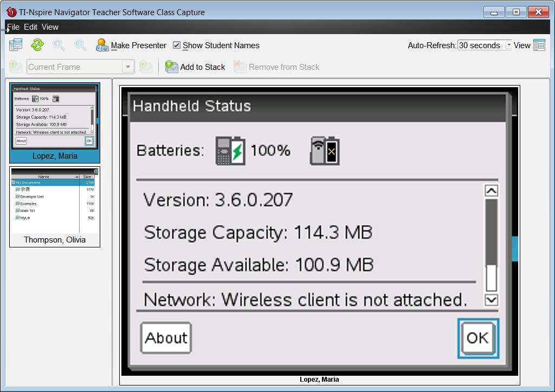Viewport: 555px width, 392px height.
Task: Click the wireless cradle battery icon
Action: coord(325,151)
